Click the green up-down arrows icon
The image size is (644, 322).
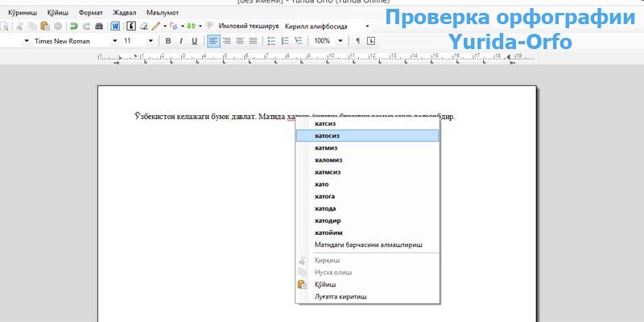[x=191, y=27]
